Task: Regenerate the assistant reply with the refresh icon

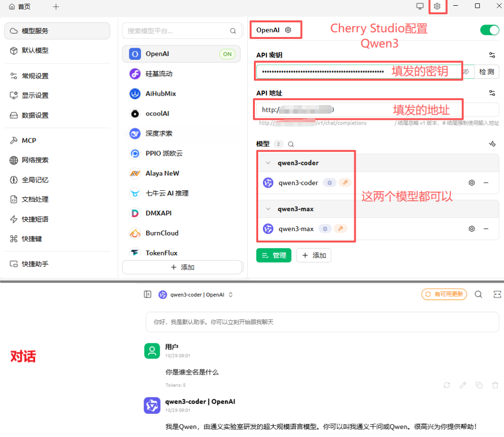Action: [446, 385]
